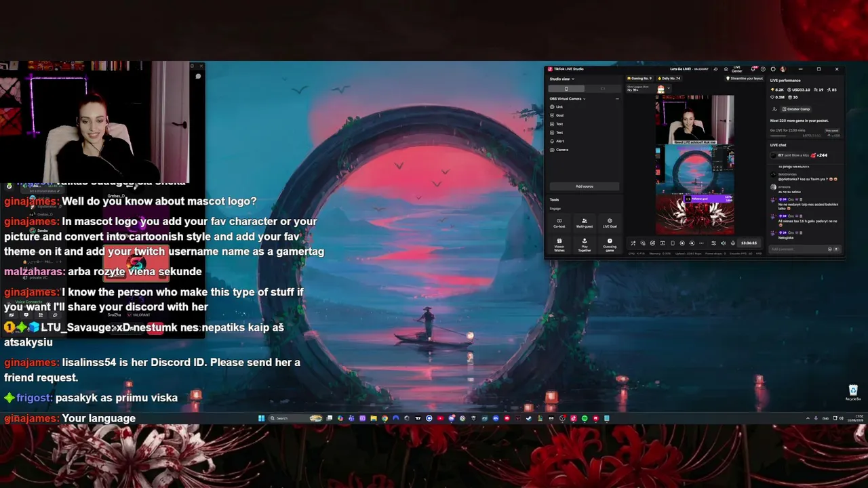This screenshot has width=868, height=488.
Task: Select the Link source
Action: coord(556,107)
